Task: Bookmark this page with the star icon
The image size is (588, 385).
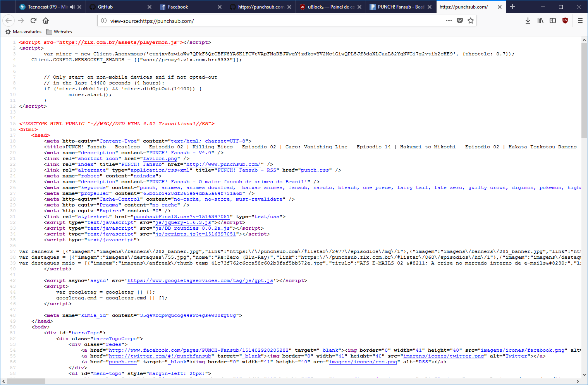Action: point(471,21)
